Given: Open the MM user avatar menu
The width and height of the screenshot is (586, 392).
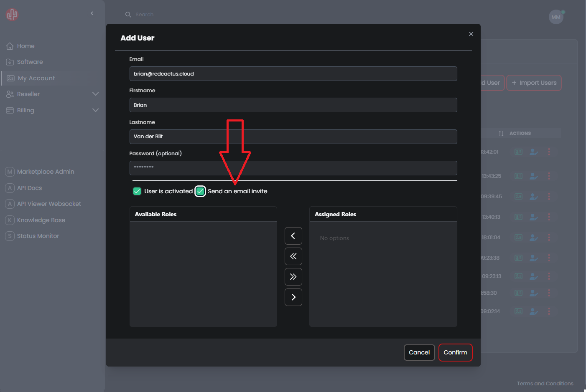Looking at the screenshot, I should pos(556,17).
